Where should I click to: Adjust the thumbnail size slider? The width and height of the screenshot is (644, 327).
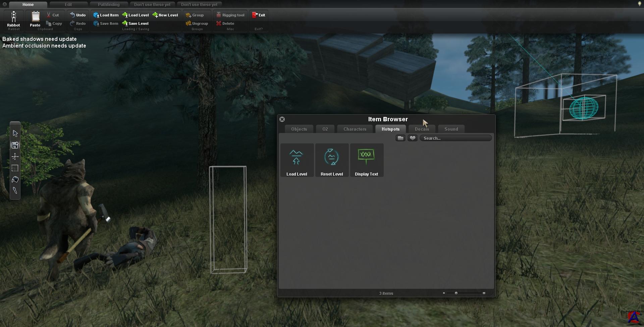point(456,293)
